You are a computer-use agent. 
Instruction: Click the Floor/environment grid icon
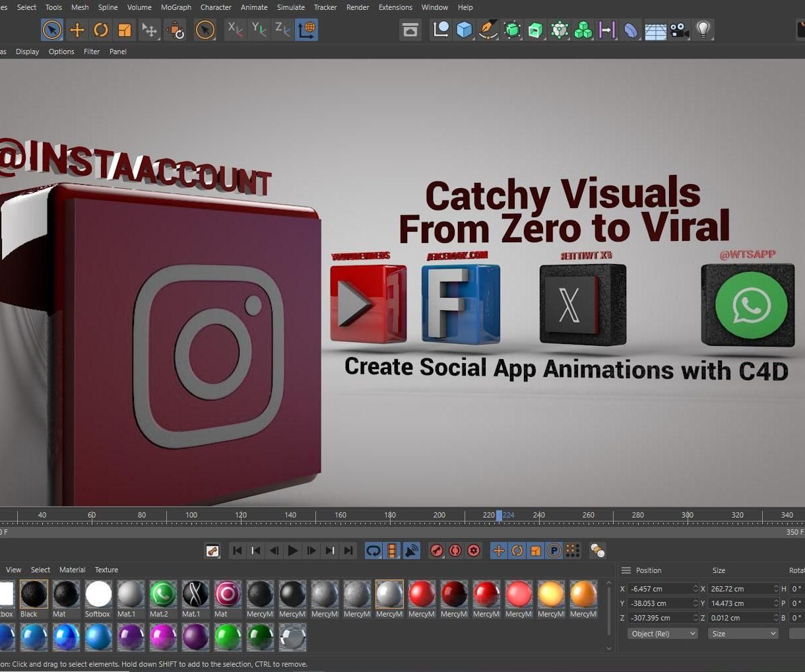[x=655, y=30]
